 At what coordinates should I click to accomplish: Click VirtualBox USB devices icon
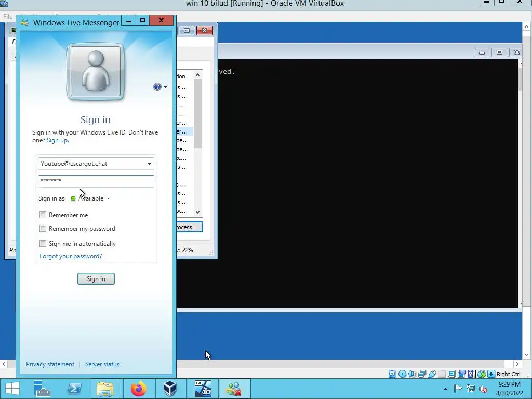tap(432, 374)
